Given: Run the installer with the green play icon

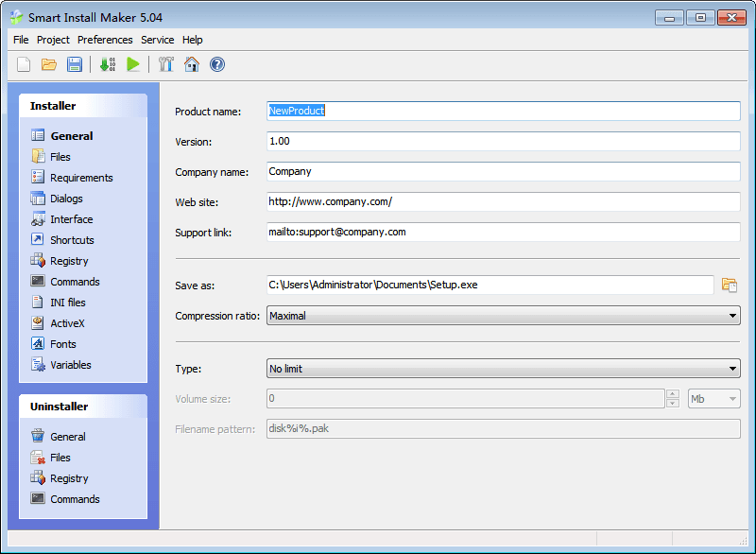Looking at the screenshot, I should point(133,64).
